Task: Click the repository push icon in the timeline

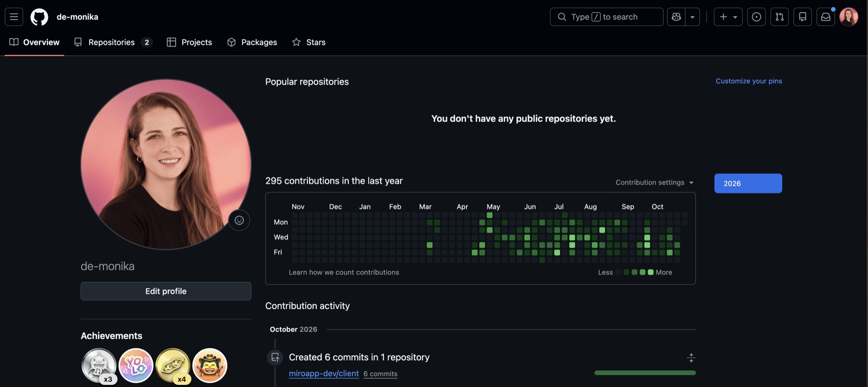Action: pos(275,358)
